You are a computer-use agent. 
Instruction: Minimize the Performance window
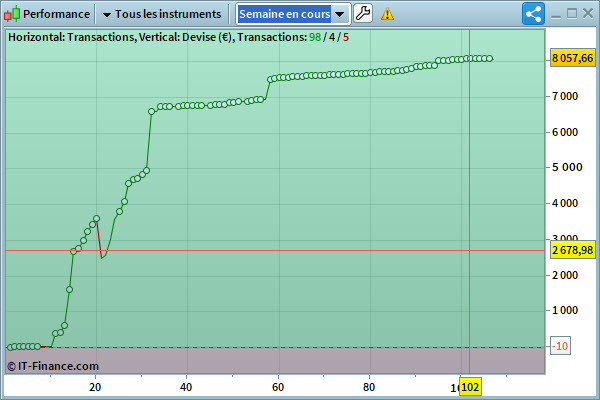[x=556, y=15]
